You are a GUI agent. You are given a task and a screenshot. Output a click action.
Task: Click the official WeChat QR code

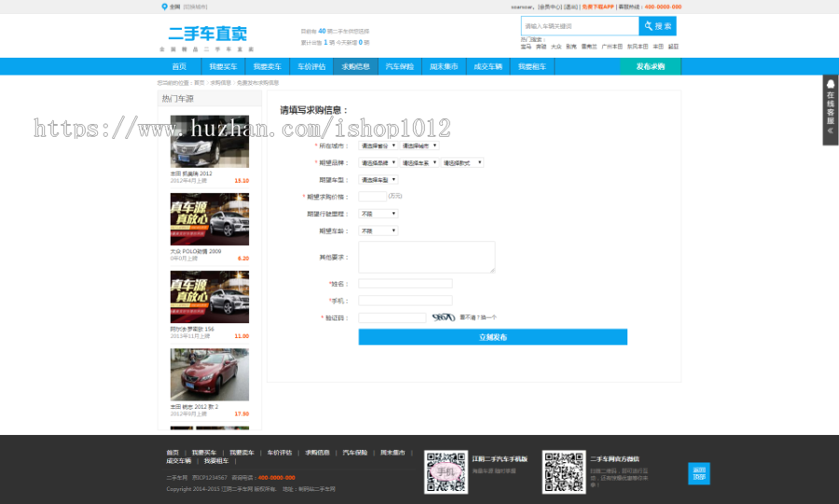pyautogui.click(x=563, y=471)
